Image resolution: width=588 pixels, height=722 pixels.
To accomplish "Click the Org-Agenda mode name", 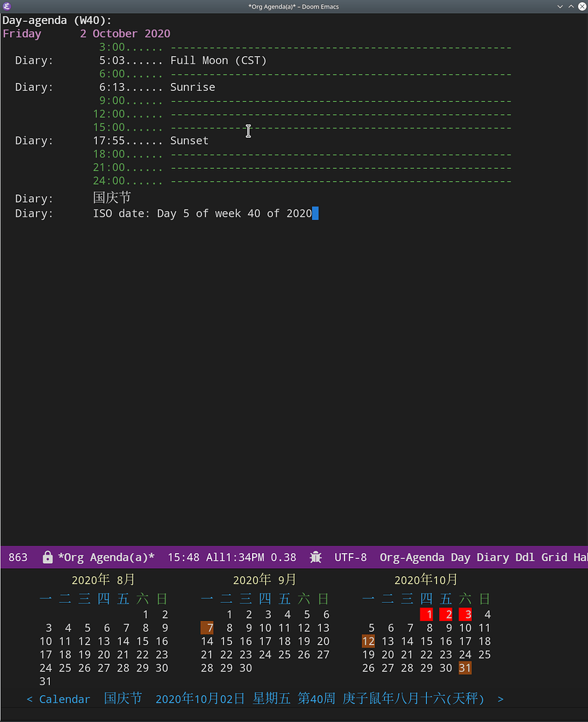I will pos(412,557).
